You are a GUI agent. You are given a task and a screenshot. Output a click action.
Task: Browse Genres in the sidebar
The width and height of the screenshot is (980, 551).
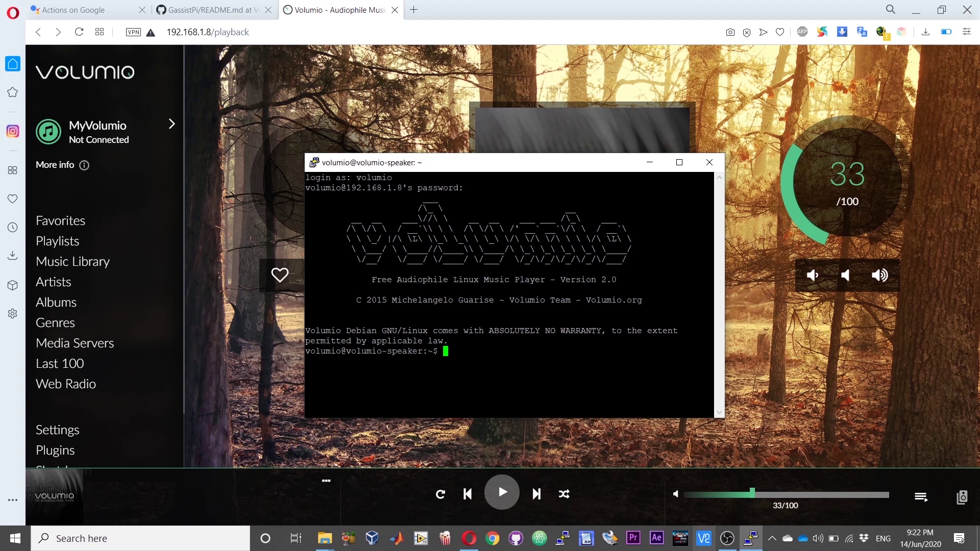click(x=55, y=322)
